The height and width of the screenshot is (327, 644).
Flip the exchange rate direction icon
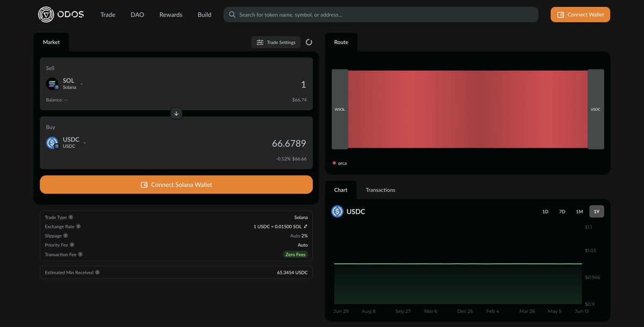(305, 226)
